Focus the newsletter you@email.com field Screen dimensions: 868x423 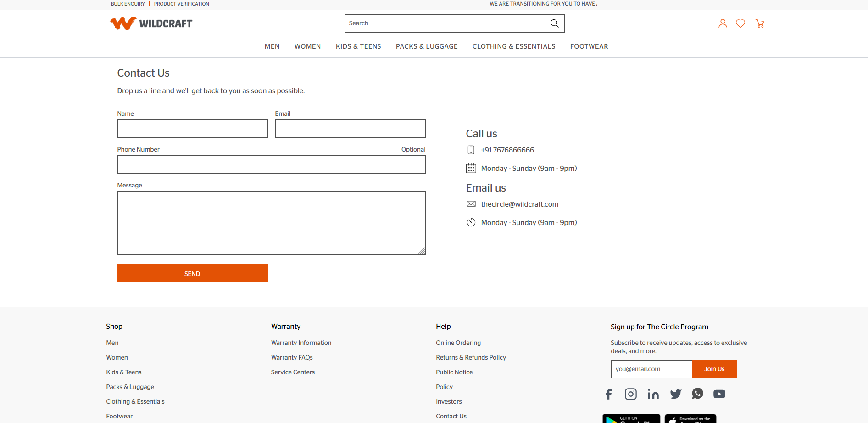point(651,369)
